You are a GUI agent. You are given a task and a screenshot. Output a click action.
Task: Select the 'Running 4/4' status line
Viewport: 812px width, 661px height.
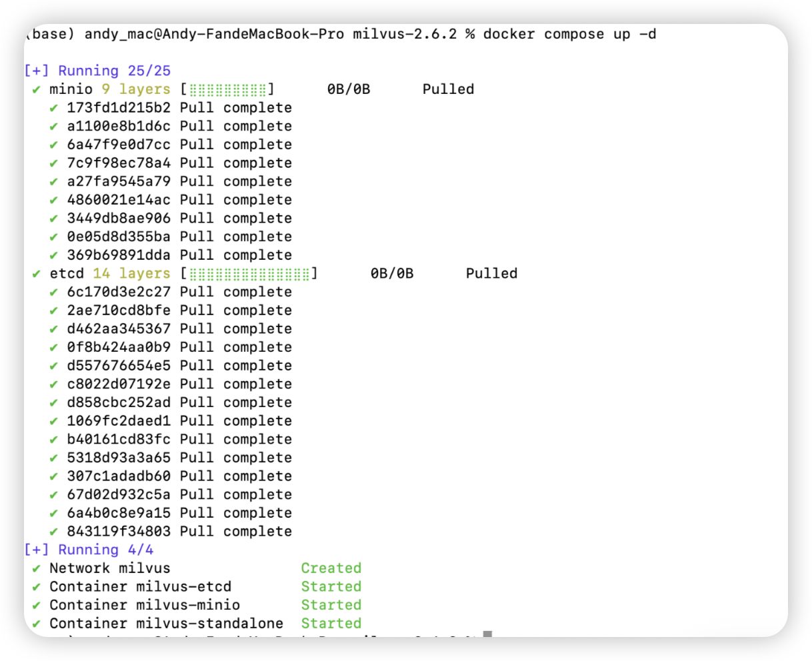89,550
